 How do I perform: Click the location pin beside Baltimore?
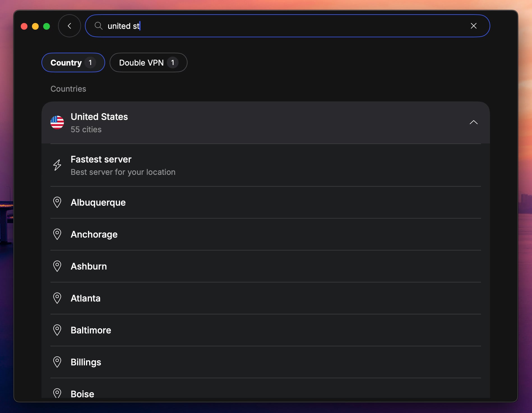tap(57, 330)
